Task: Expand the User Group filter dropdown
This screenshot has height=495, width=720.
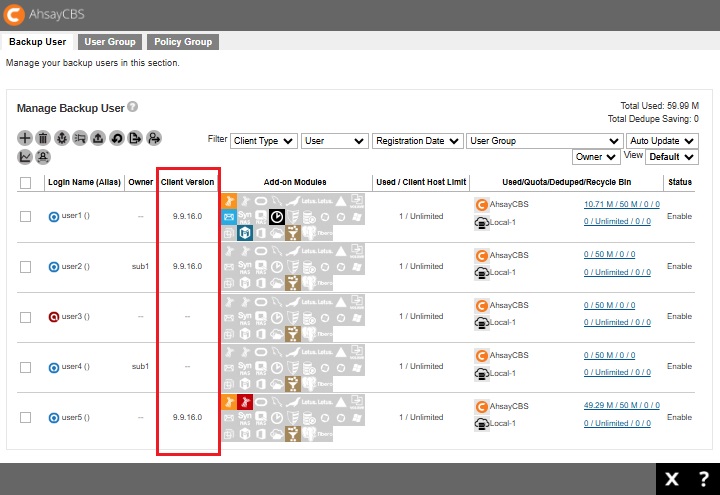Action: [x=544, y=141]
